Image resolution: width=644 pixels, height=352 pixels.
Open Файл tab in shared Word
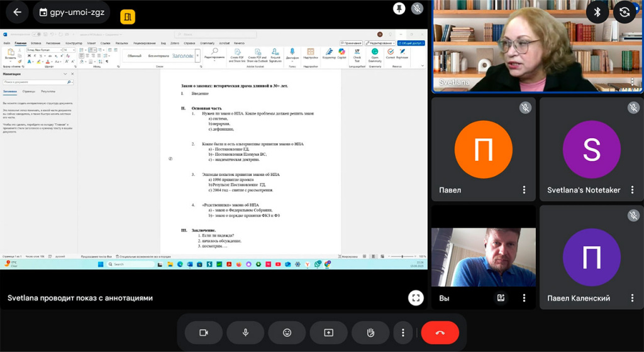click(x=7, y=43)
